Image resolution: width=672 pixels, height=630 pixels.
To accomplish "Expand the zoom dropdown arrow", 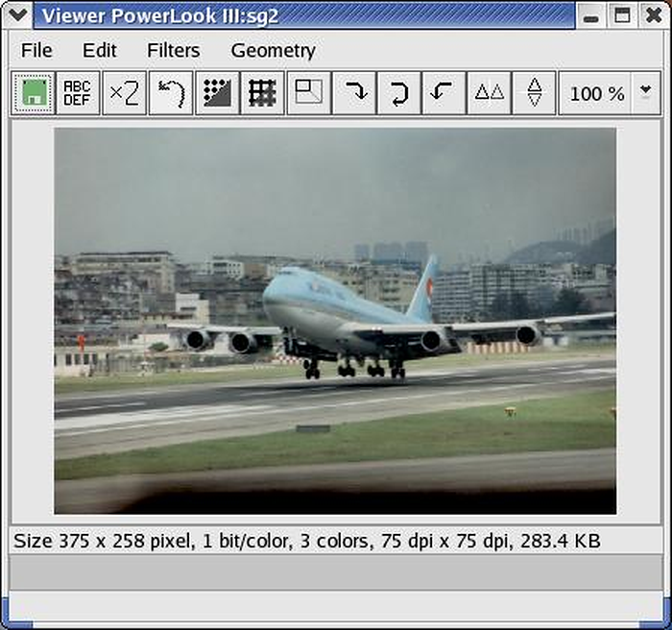I will pyautogui.click(x=645, y=93).
